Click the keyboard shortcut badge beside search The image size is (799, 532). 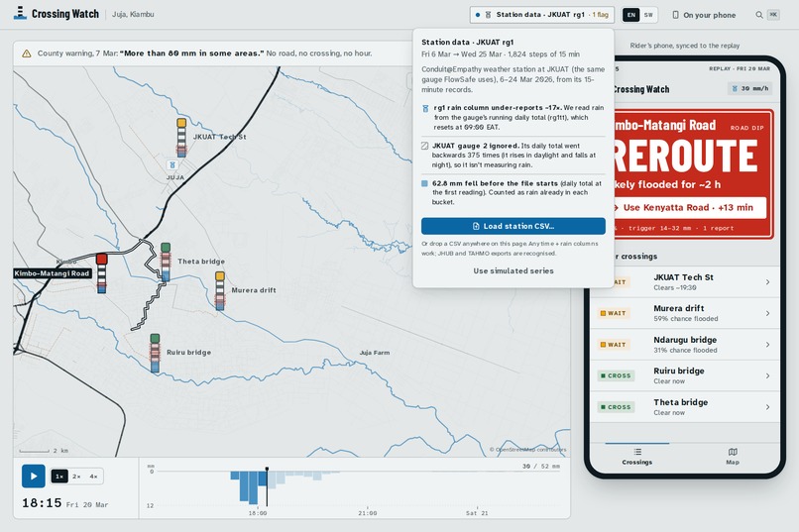pyautogui.click(x=773, y=15)
